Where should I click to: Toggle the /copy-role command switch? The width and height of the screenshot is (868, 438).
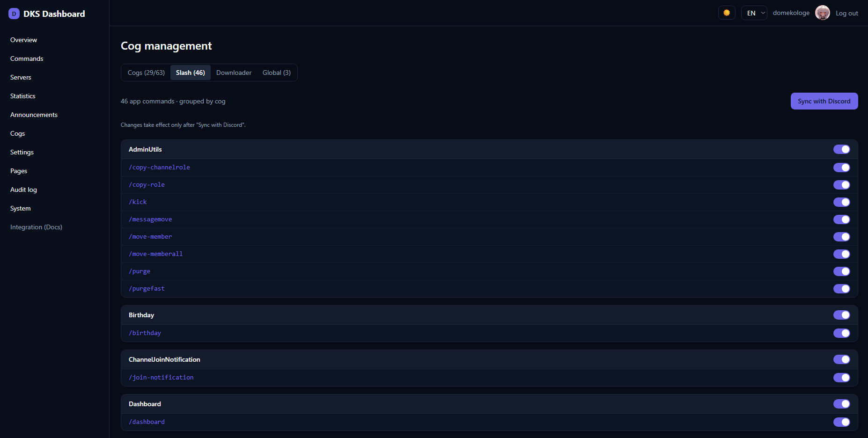click(842, 185)
